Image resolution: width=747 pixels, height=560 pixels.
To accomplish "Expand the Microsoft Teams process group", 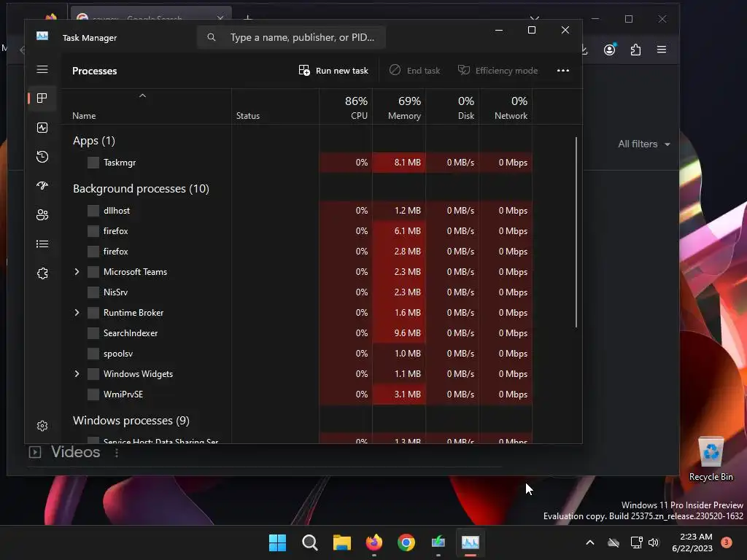I will coord(77,272).
